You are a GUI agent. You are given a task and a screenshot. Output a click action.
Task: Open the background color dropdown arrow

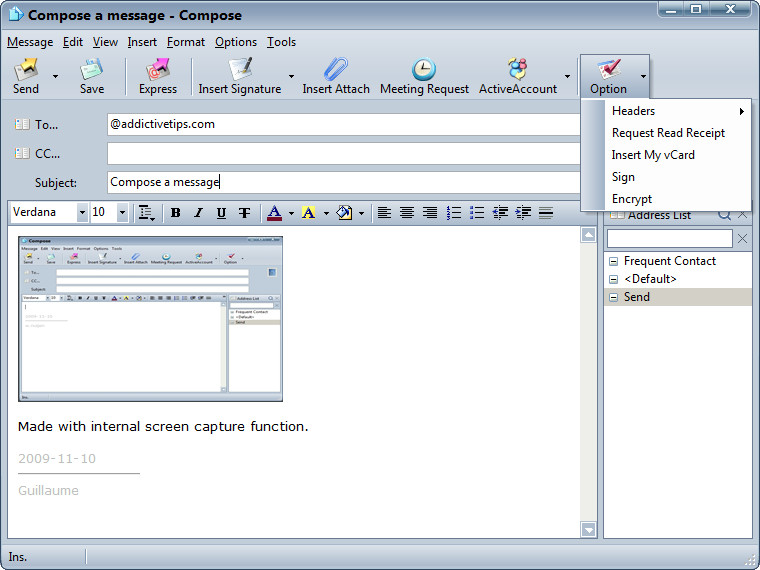tap(362, 213)
